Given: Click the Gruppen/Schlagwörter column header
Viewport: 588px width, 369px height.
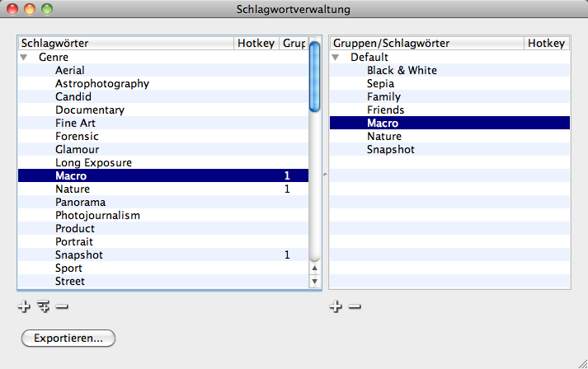Looking at the screenshot, I should (x=426, y=43).
